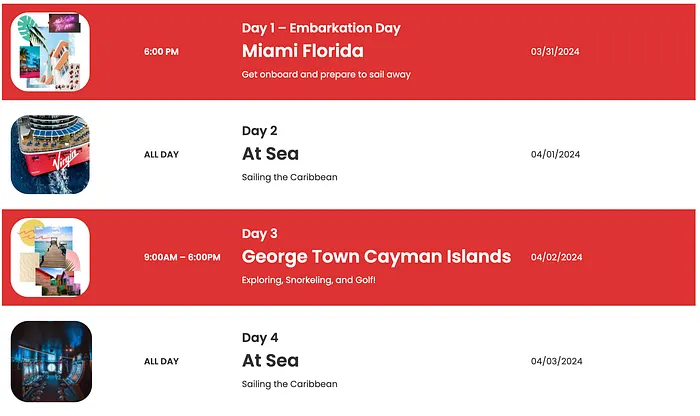
Task: Click the 04/01/2024 date
Action: point(556,155)
